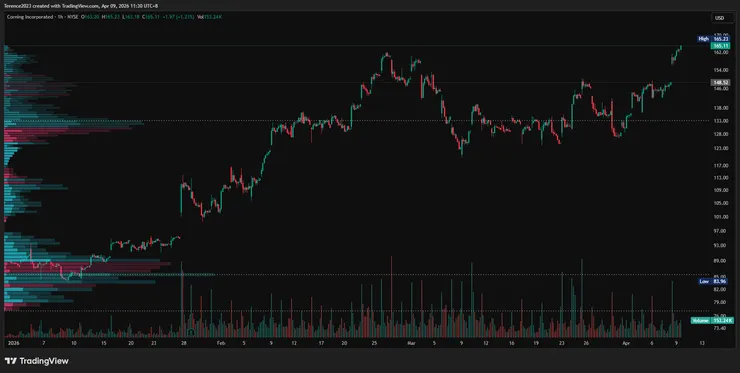This screenshot has width=740, height=373.
Task: Click the 154.00 price axis value
Action: [x=720, y=70]
